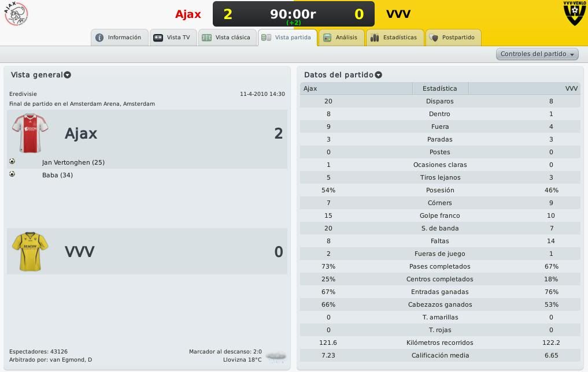Open the Análisis tab

341,38
